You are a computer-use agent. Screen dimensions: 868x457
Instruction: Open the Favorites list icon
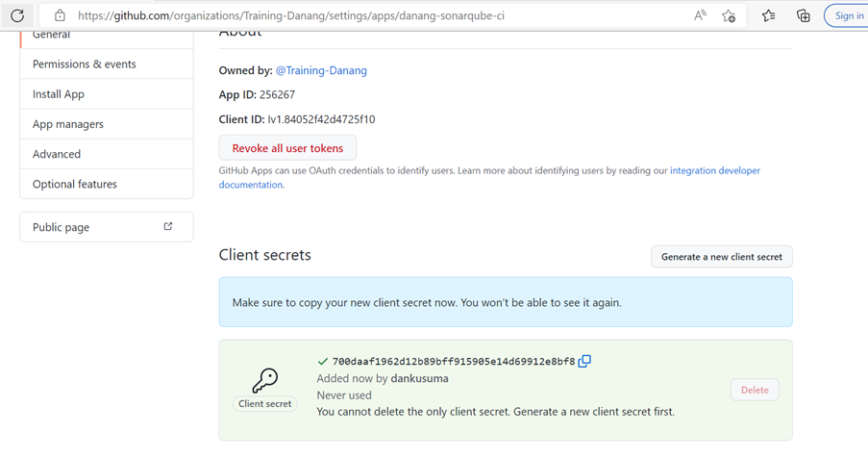(768, 15)
